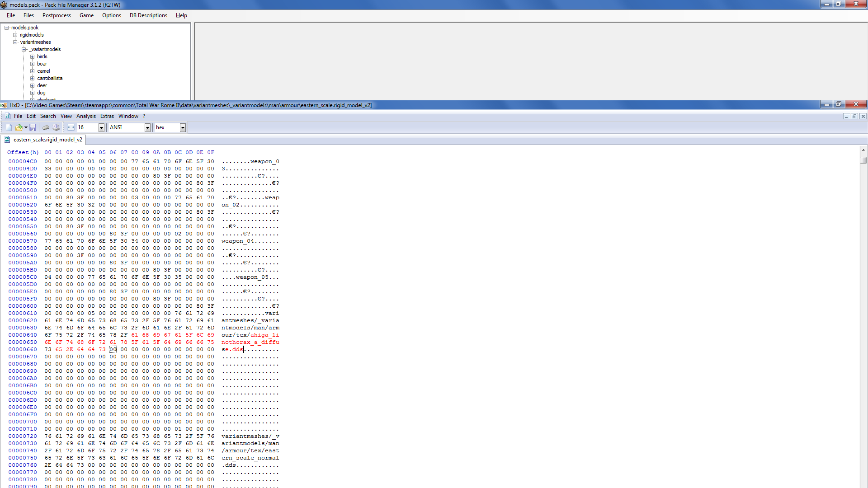Click decoded text antmeshes/_varia
The image size is (868, 488).
250,320
